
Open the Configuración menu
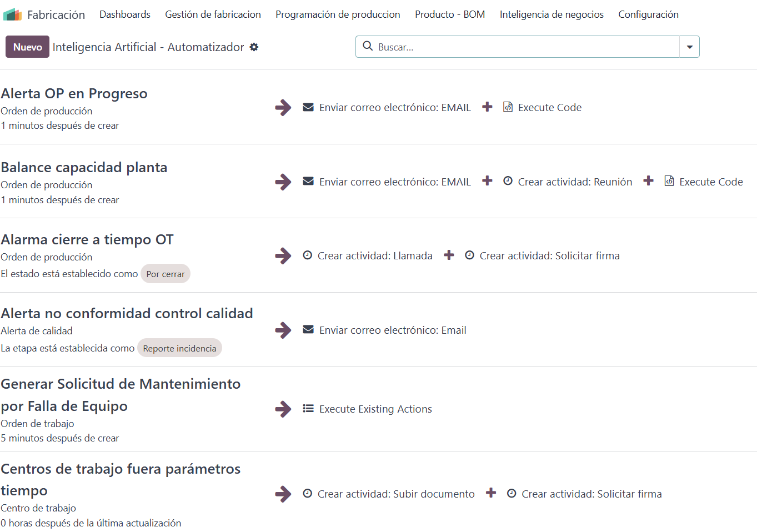[x=648, y=14]
